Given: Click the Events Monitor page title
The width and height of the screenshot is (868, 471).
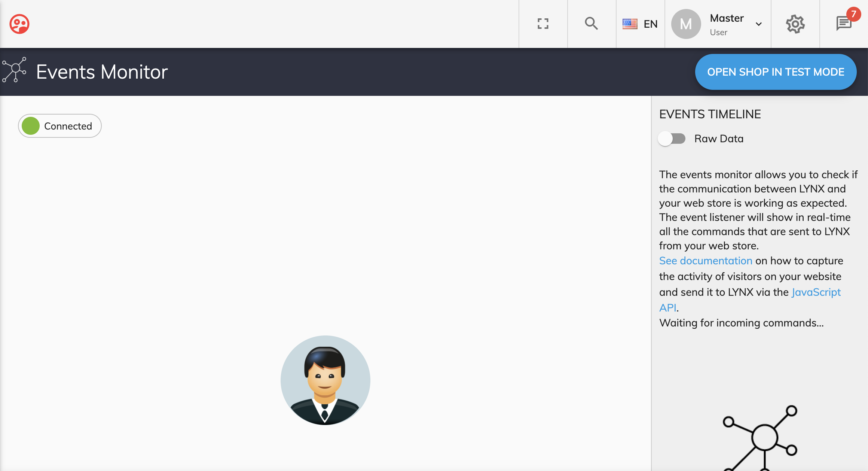Looking at the screenshot, I should pos(102,72).
